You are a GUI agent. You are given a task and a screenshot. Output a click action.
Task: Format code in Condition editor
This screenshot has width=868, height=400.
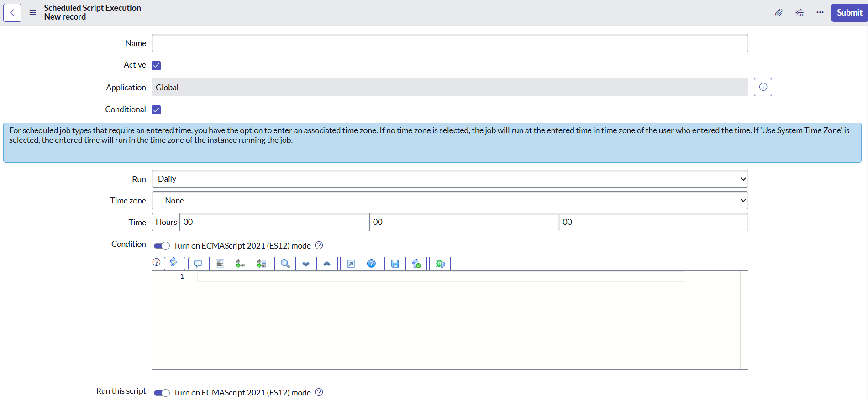(x=220, y=264)
